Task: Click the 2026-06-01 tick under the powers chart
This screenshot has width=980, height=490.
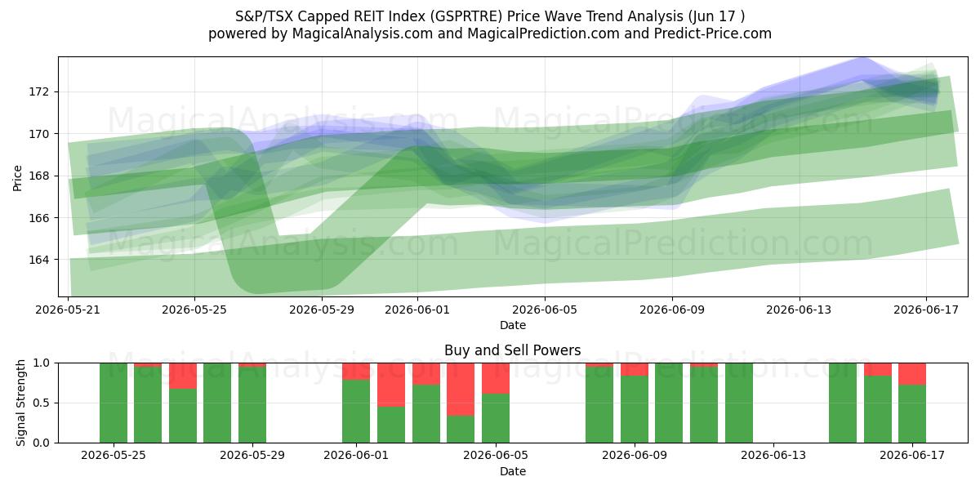Action: click(x=357, y=456)
